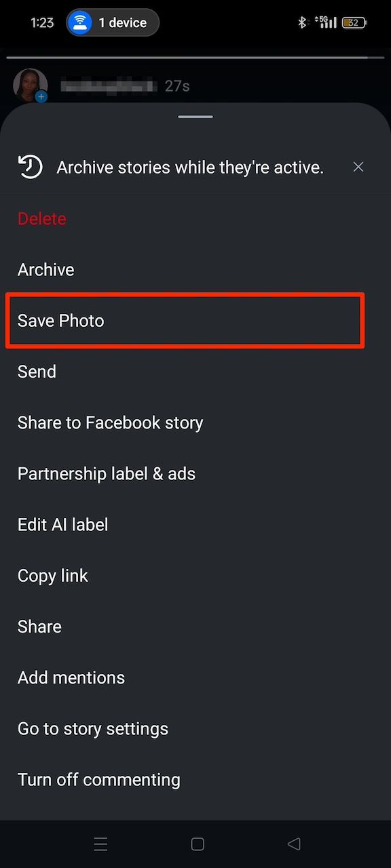Open Go to story settings
Viewport: 391px width, 868px height.
point(93,728)
